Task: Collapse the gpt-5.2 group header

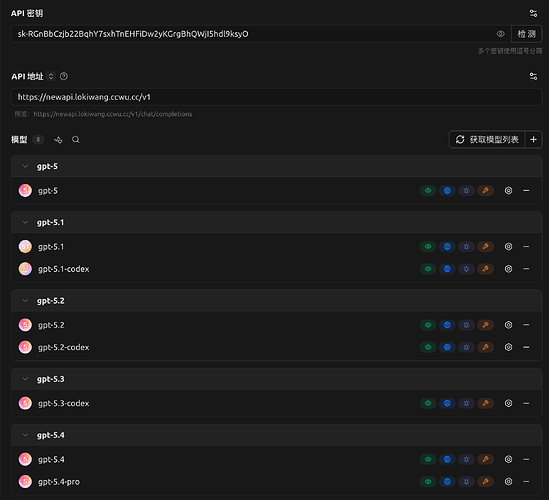Action: click(277, 301)
